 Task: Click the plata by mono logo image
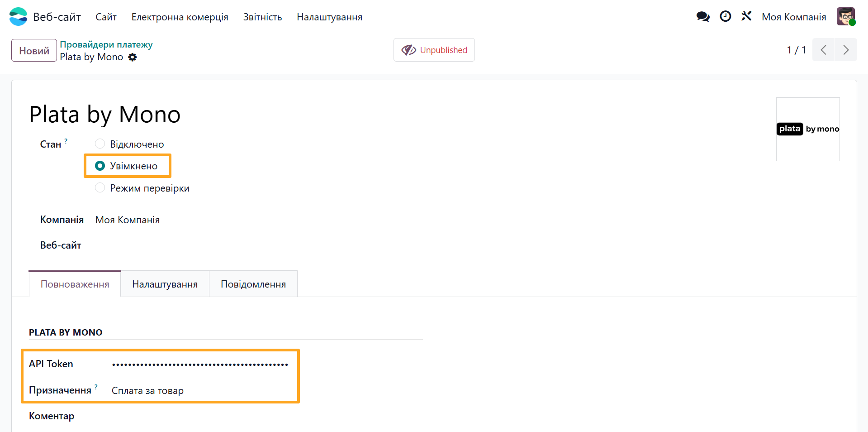808,129
